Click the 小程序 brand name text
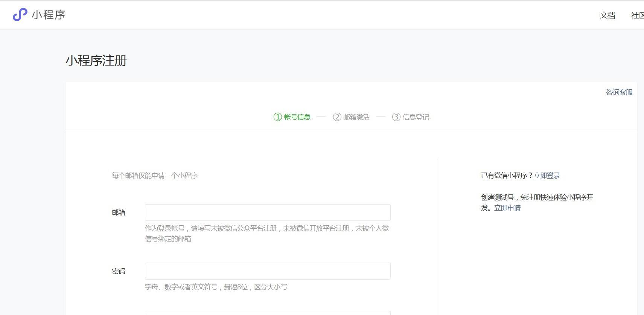 49,15
